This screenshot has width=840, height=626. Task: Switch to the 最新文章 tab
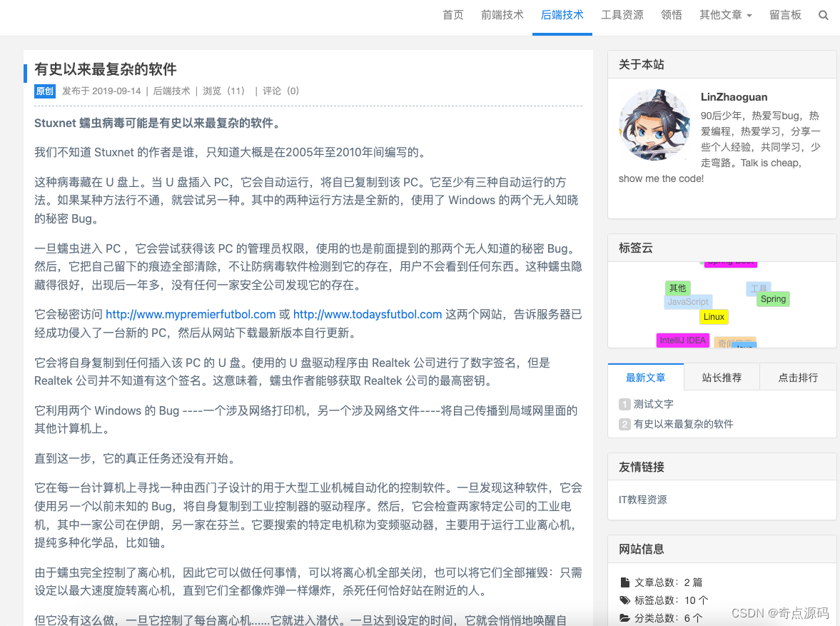coord(646,378)
